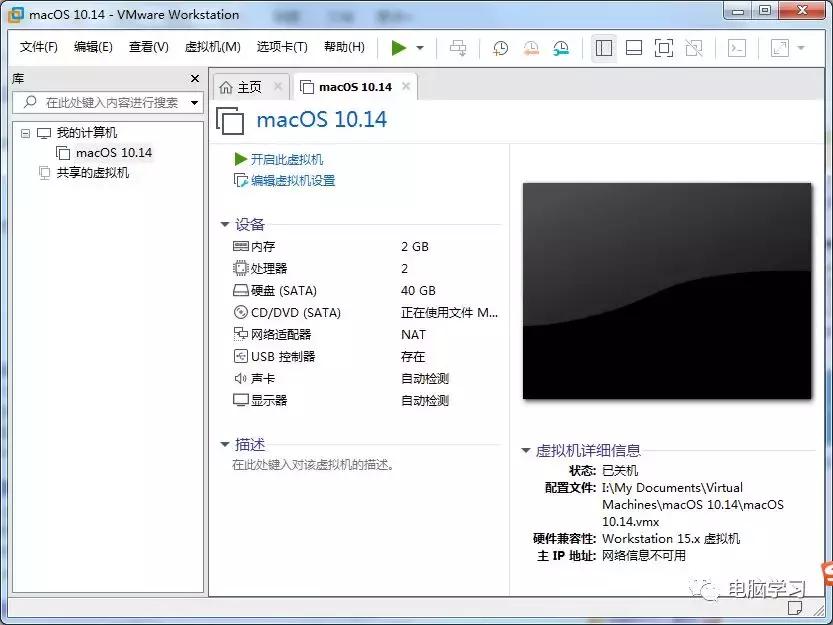Click 正在使用文件 CD/DVD value
This screenshot has height=625, width=833.
[449, 312]
